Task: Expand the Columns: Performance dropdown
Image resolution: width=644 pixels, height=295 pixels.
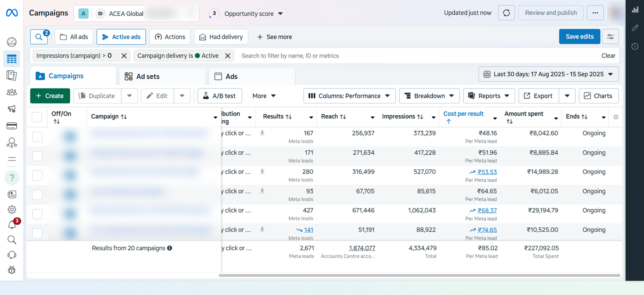Action: tap(349, 96)
